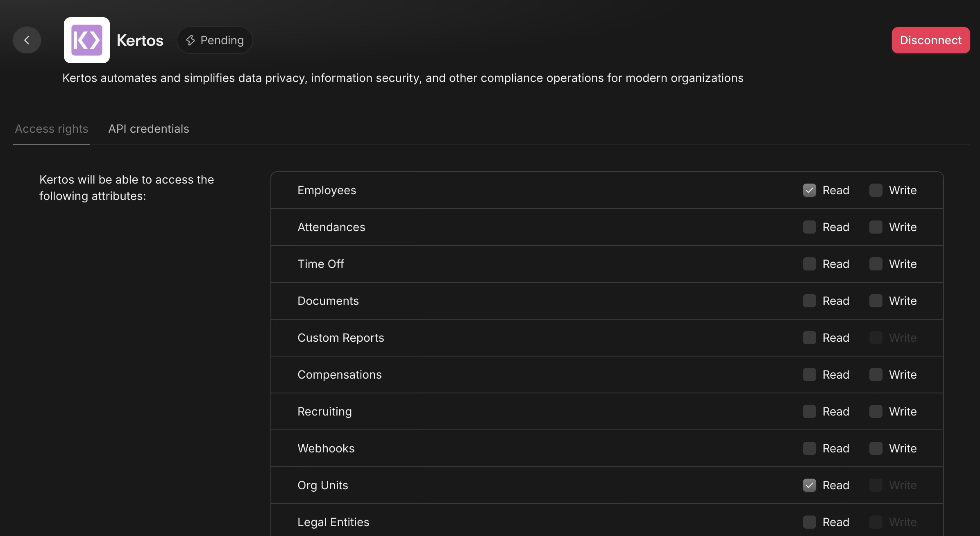Check Read for Time Off
The width and height of the screenshot is (980, 536).
[810, 264]
